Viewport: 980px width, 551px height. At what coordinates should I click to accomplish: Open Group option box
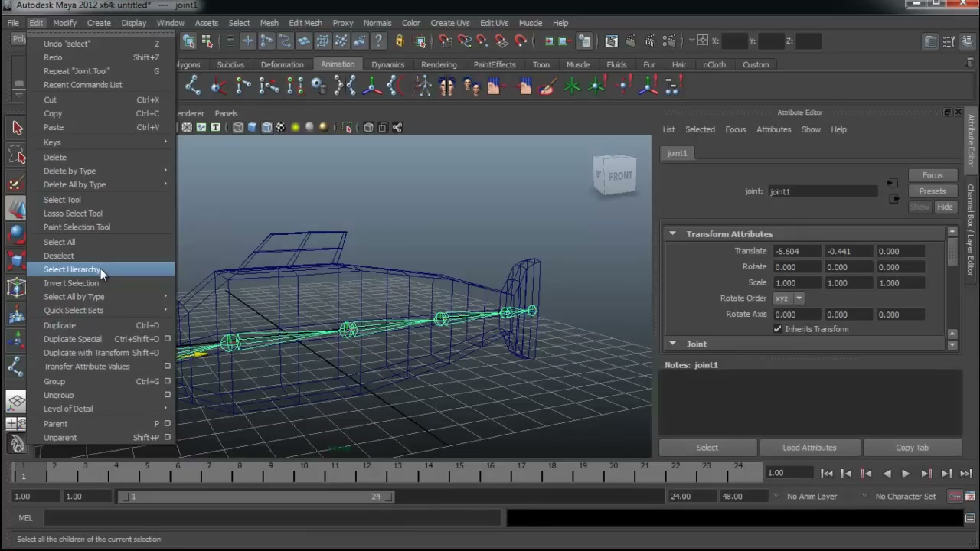[167, 381]
